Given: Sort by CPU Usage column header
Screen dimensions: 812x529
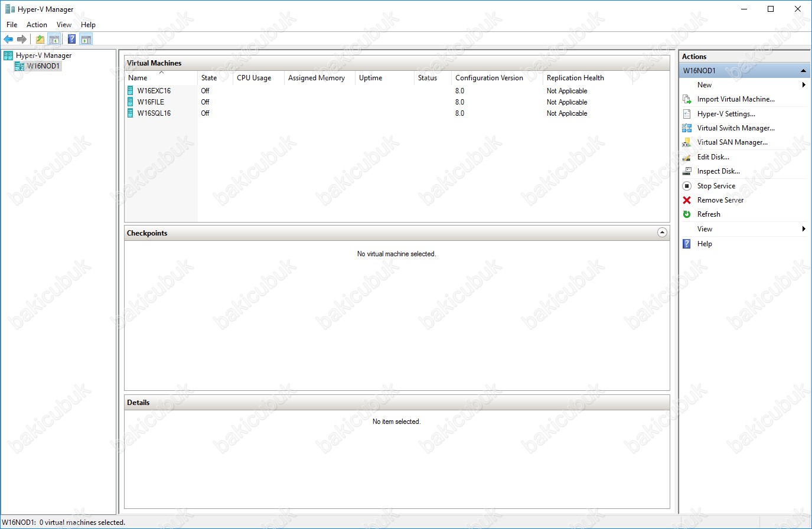Looking at the screenshot, I should 259,78.
